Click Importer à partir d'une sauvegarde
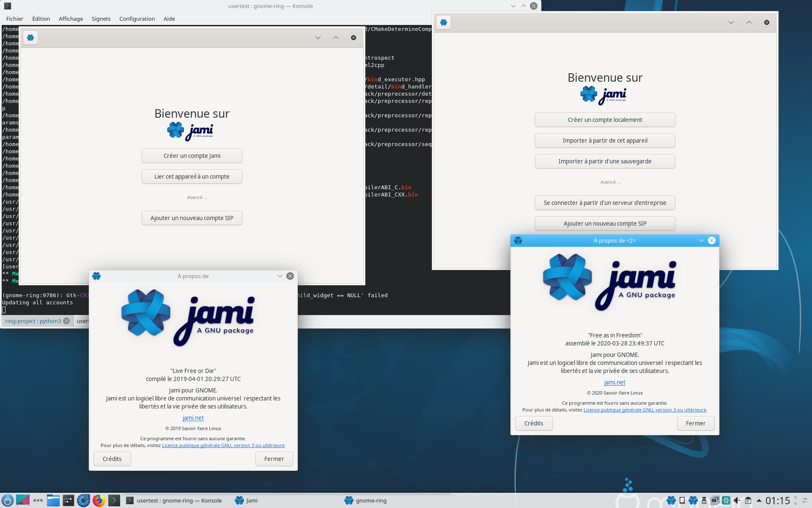 (x=605, y=161)
